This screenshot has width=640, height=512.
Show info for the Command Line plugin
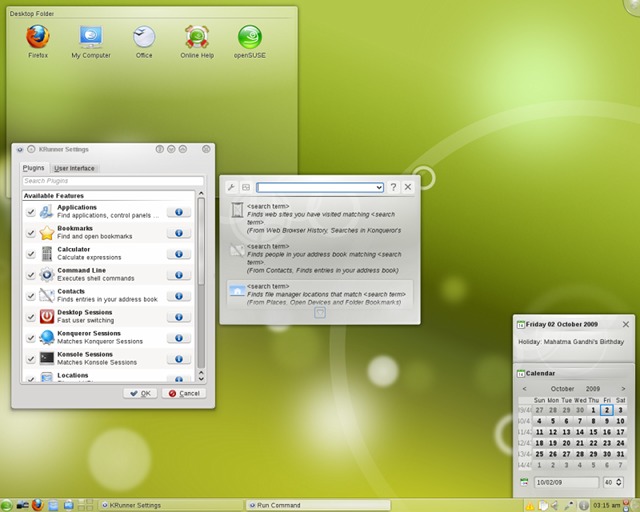coord(179,275)
